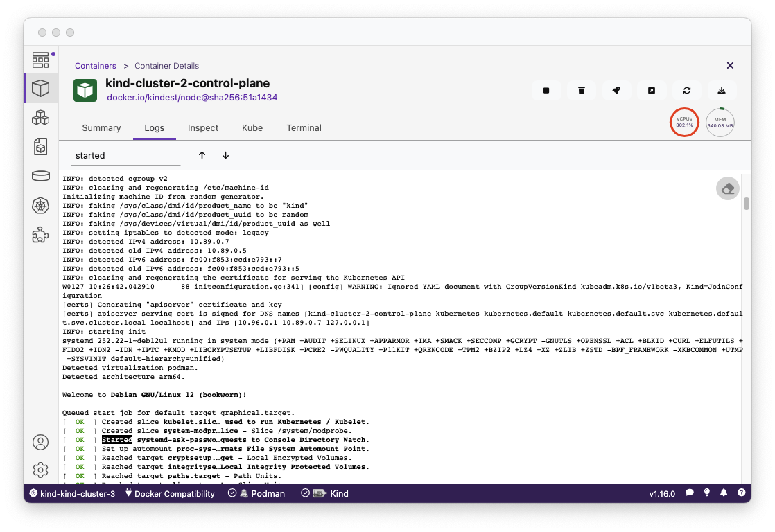Go to Images in the sidebar

coord(41,147)
